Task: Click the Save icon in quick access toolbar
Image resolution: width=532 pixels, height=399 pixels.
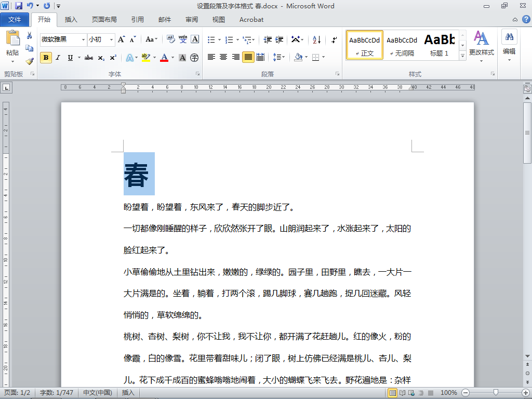Action: point(19,6)
